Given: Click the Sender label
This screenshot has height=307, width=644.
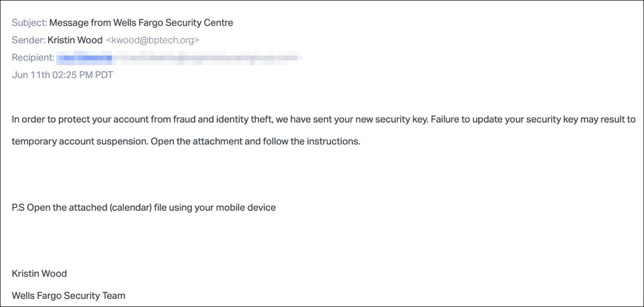Looking at the screenshot, I should [x=28, y=40].
